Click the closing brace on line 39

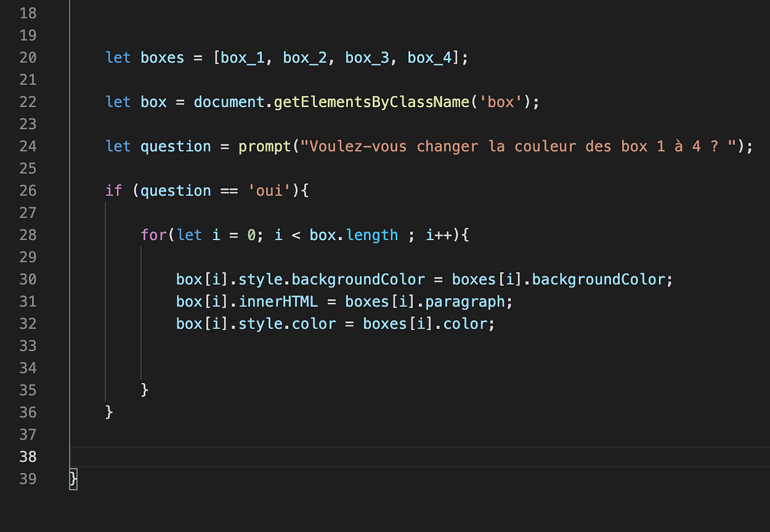pos(73,478)
